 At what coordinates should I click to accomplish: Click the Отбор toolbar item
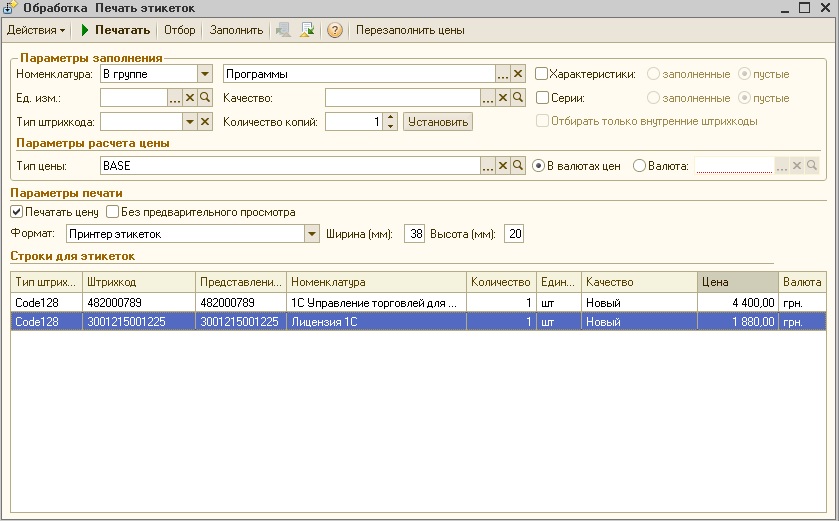coord(180,30)
